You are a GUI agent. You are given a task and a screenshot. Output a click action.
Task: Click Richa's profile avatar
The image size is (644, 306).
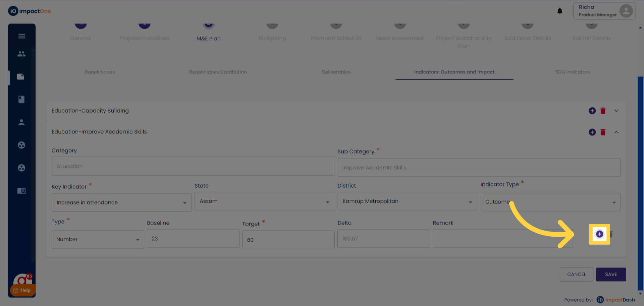626,11
